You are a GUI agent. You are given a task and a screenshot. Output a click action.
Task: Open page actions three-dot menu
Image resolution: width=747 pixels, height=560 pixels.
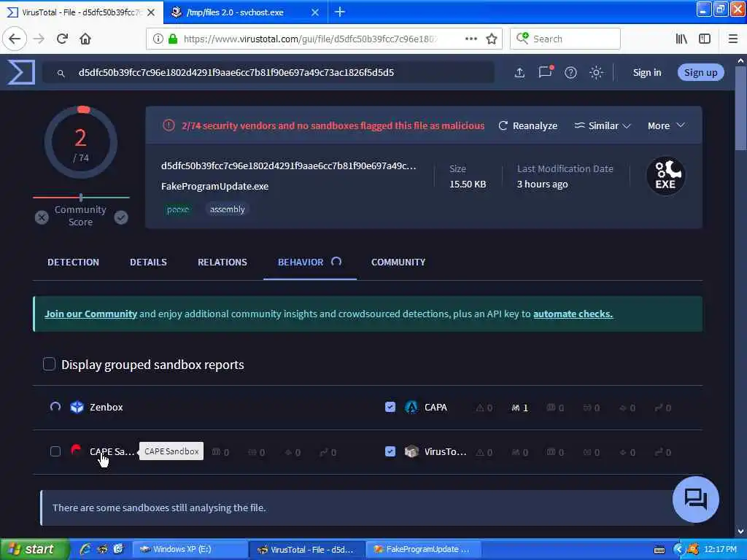click(x=471, y=39)
